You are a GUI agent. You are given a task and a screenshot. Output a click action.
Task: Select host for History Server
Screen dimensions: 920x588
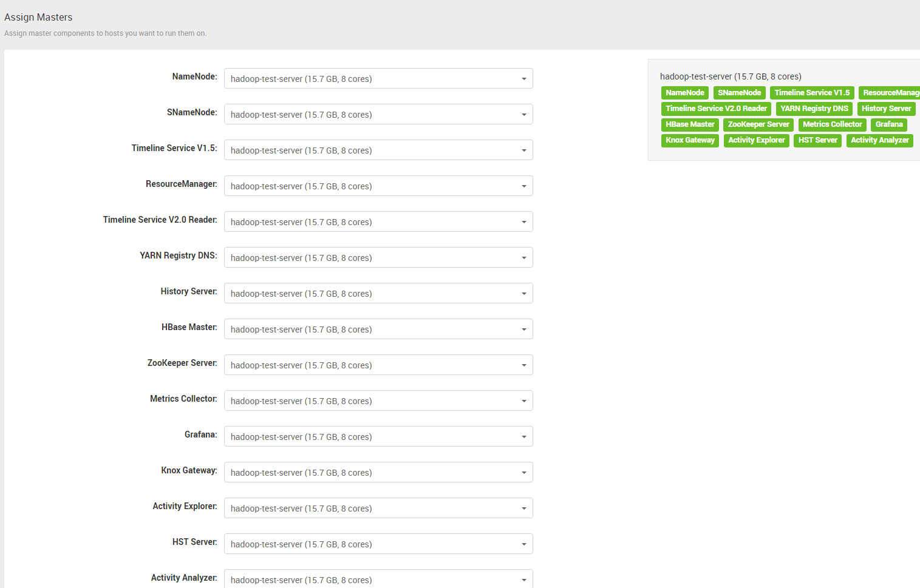point(378,294)
